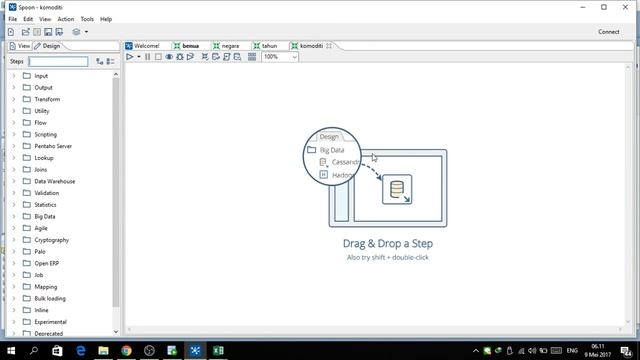Select the Validation tree item

(47, 193)
